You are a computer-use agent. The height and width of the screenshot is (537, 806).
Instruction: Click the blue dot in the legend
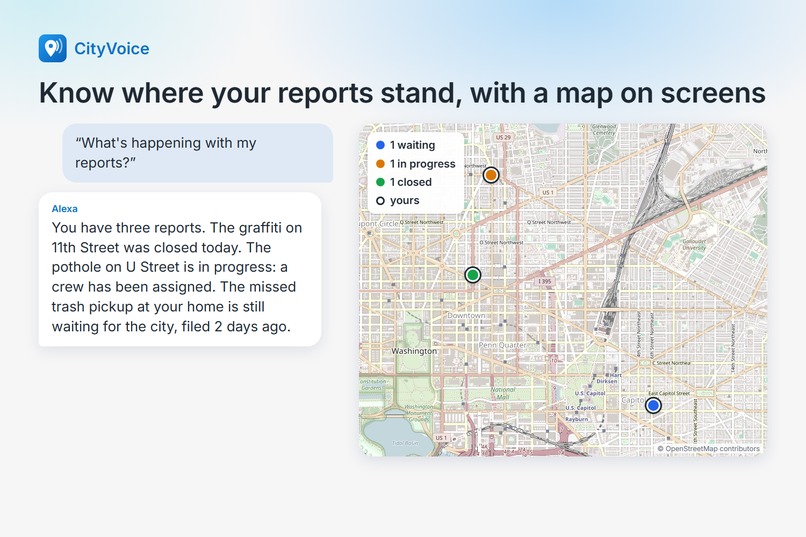[x=380, y=145]
